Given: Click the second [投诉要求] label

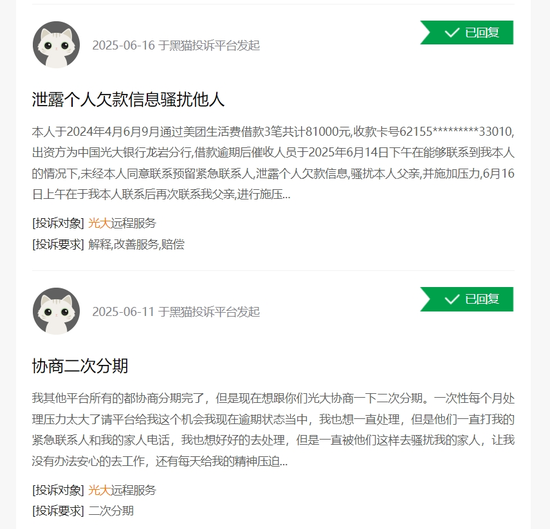Looking at the screenshot, I should click(58, 511).
